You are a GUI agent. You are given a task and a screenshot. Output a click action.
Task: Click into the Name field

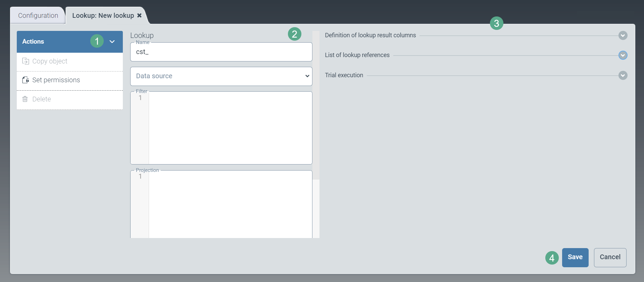point(221,52)
